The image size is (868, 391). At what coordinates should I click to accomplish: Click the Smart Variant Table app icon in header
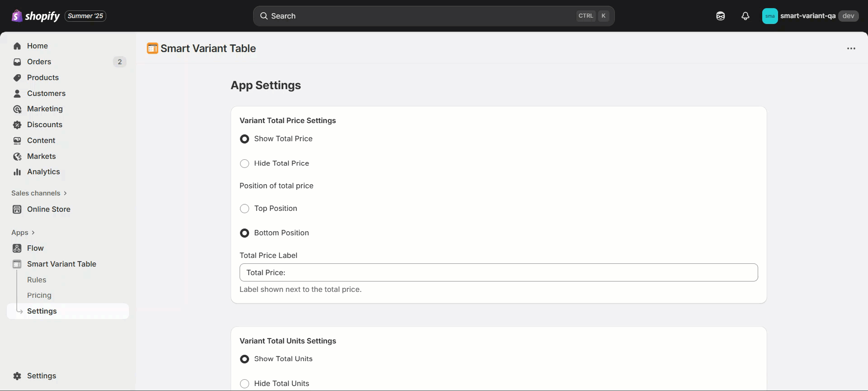[152, 48]
